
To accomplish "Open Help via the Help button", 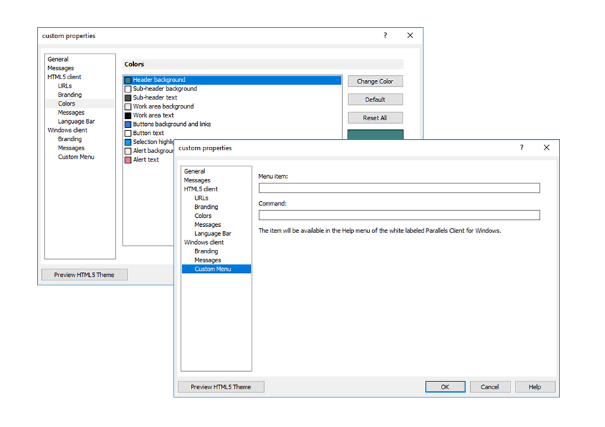I will pyautogui.click(x=535, y=387).
